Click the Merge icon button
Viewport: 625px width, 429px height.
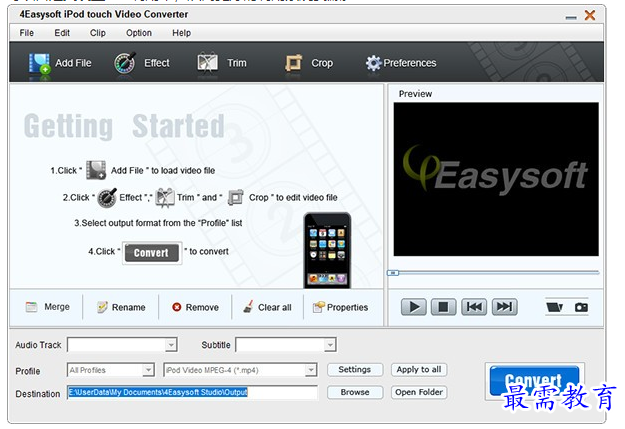47,307
